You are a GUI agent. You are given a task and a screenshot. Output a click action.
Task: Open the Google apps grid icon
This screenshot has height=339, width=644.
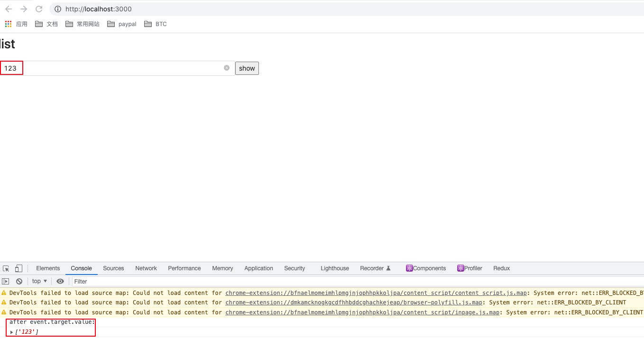[8, 24]
